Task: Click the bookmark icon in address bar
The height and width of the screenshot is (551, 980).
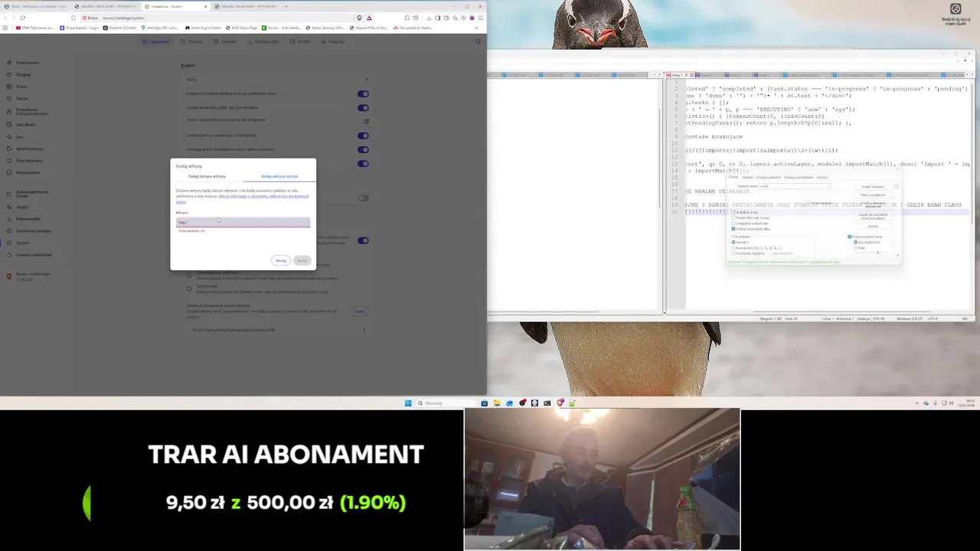Action: pos(73,18)
